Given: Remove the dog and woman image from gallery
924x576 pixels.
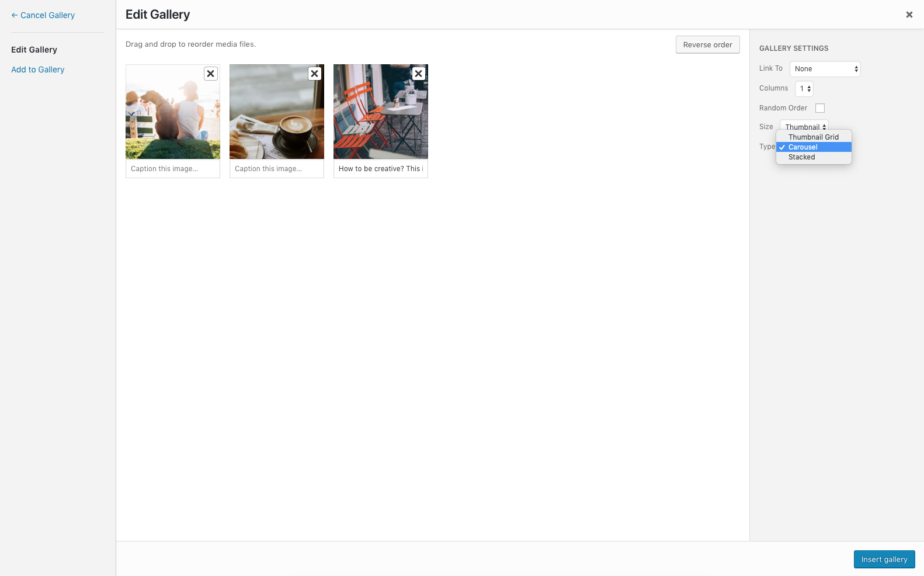Looking at the screenshot, I should [x=211, y=74].
